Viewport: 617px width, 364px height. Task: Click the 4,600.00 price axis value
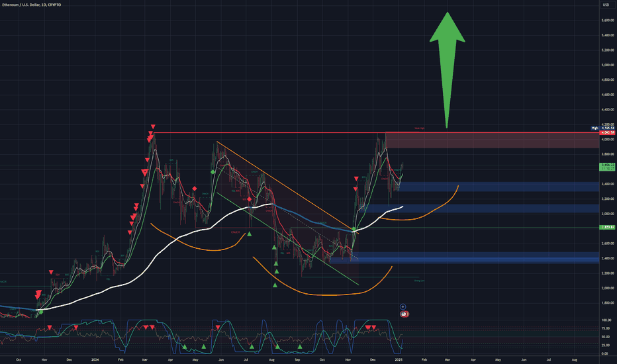click(608, 95)
